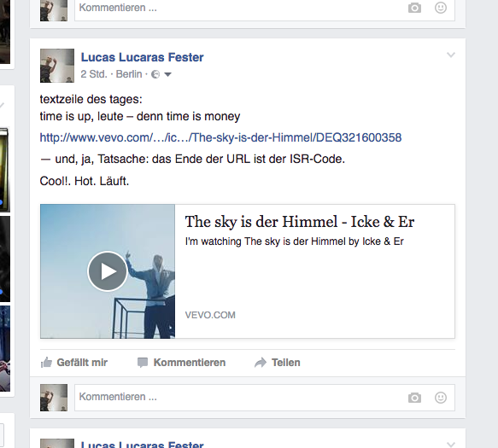Click the speech bubble comment icon
This screenshot has height=448, width=498.
coord(143,363)
